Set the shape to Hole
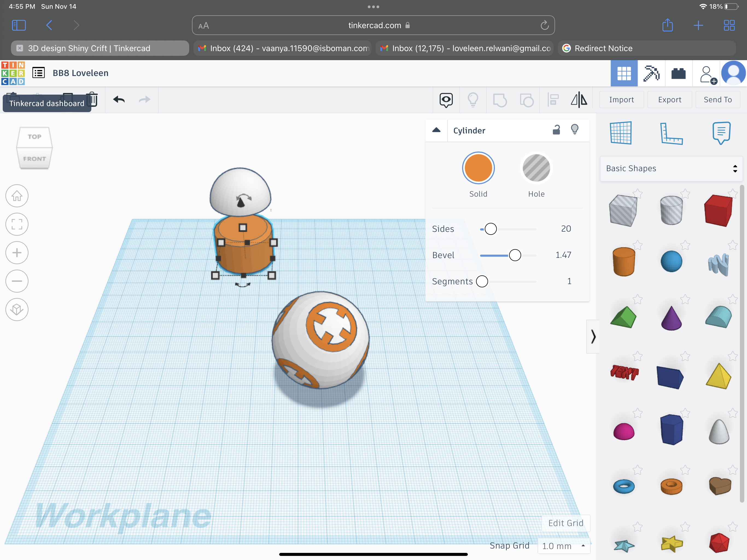 click(x=536, y=168)
